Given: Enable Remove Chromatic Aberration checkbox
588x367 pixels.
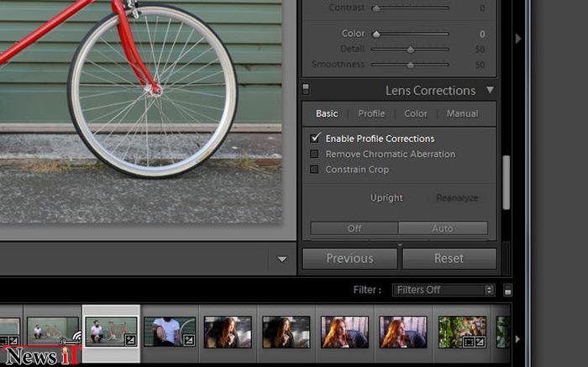Looking at the screenshot, I should 314,154.
